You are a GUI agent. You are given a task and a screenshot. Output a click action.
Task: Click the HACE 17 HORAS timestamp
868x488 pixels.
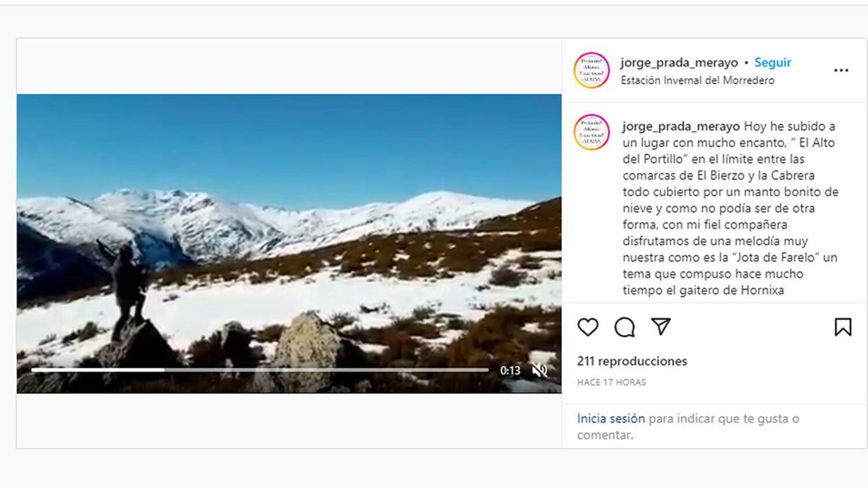click(611, 382)
